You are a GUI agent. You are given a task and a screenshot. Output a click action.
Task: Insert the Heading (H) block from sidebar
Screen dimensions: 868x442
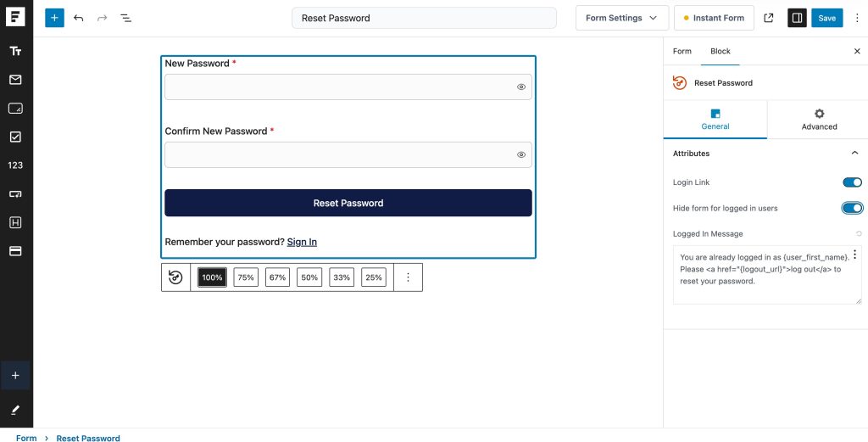pos(15,222)
